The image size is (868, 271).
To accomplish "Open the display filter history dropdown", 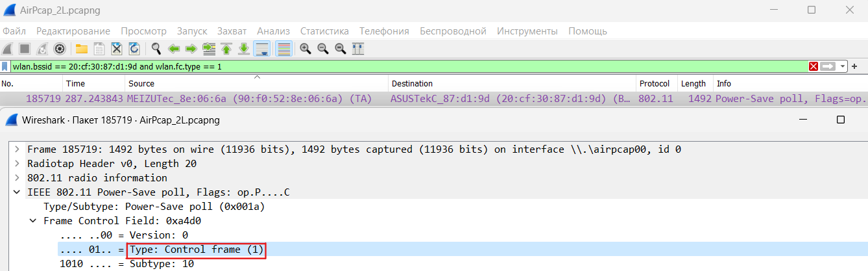I will coord(843,66).
